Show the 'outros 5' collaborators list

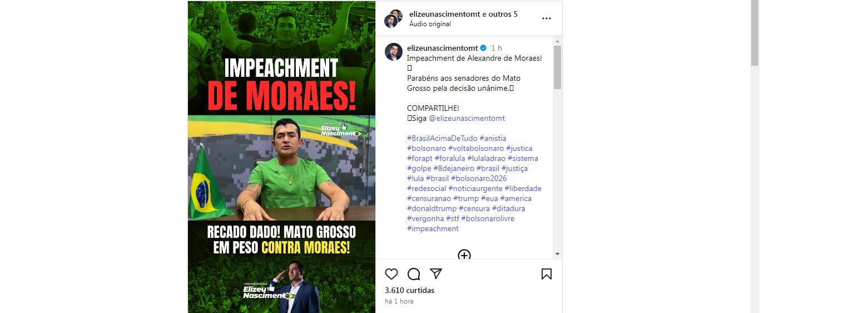503,14
